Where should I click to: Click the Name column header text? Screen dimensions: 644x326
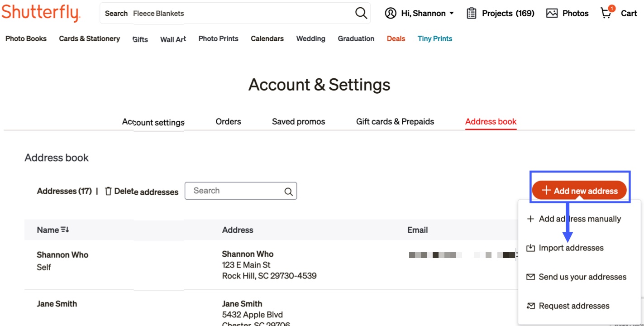pyautogui.click(x=48, y=230)
